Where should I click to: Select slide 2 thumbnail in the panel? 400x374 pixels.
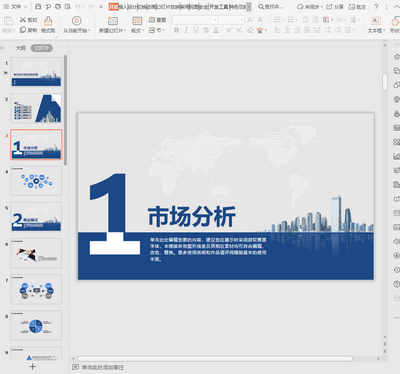point(36,108)
